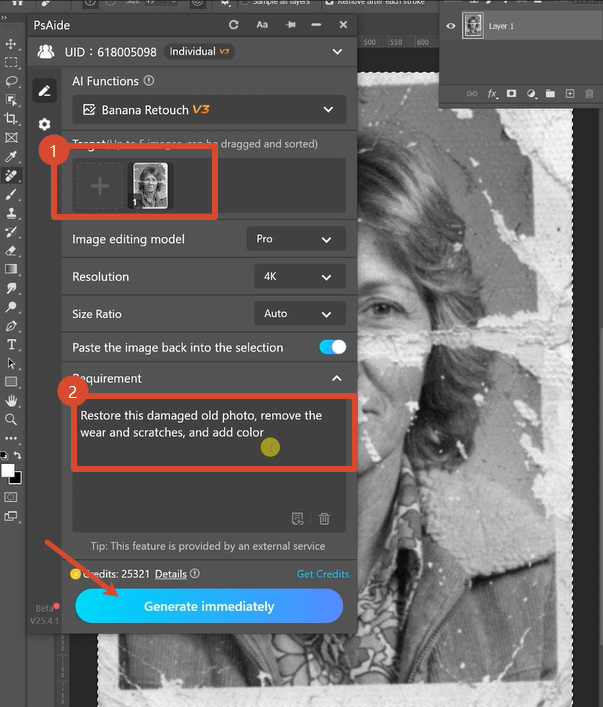Open PsAide settings gear tab
Image resolution: width=603 pixels, height=707 pixels.
(x=44, y=124)
